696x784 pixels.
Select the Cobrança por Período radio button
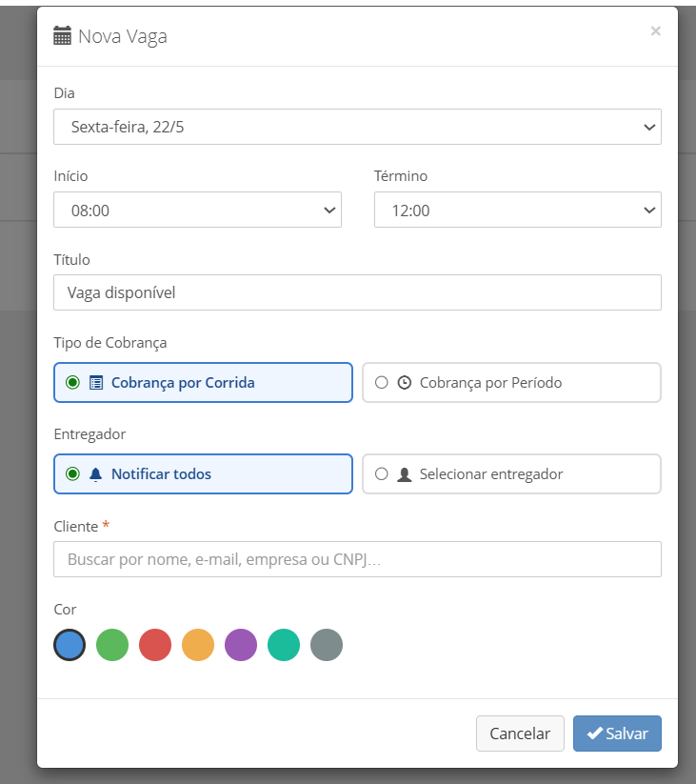point(381,383)
